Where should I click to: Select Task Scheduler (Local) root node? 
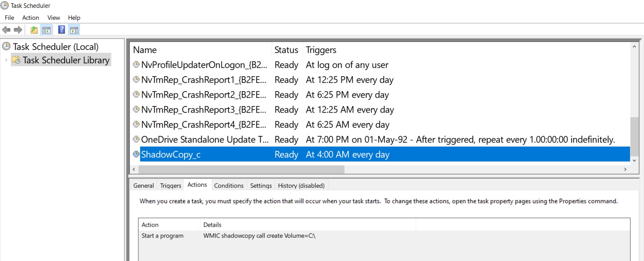tap(56, 47)
